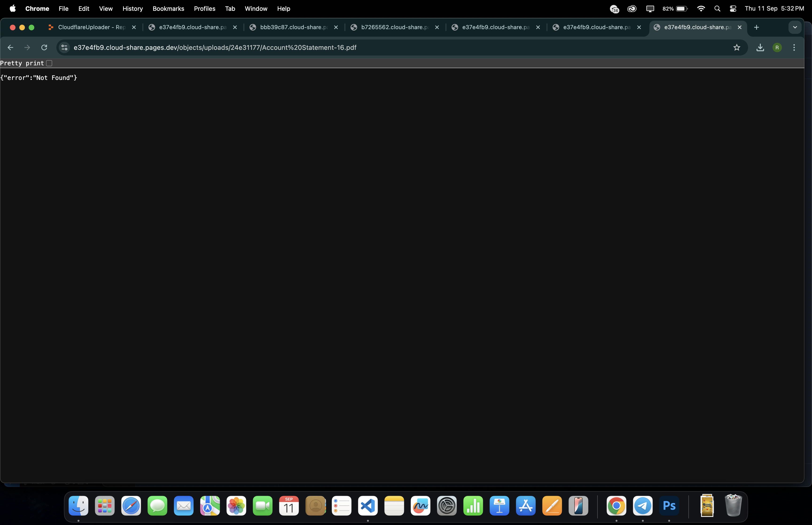This screenshot has height=525, width=812.
Task: Close the b7265562.cloud-share tab
Action: [437, 27]
